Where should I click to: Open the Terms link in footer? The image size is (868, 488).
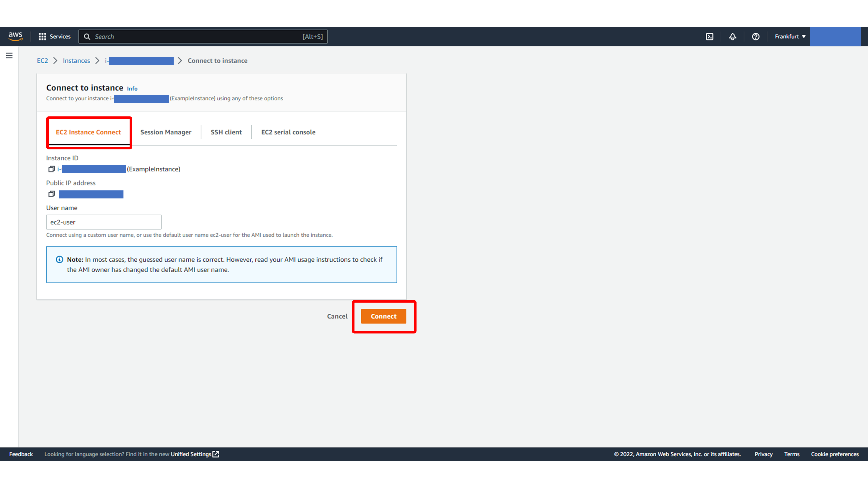[x=792, y=454]
